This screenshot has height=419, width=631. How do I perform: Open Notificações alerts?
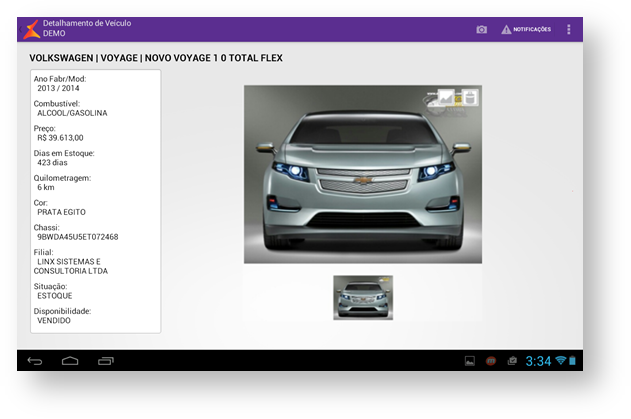tap(526, 29)
